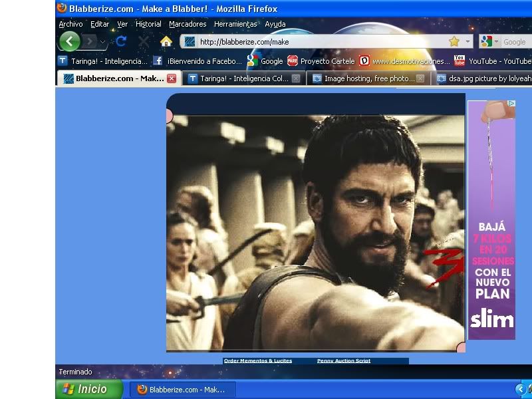This screenshot has width=532, height=399.
Task: Open the Herramientas menu
Action: tap(235, 24)
